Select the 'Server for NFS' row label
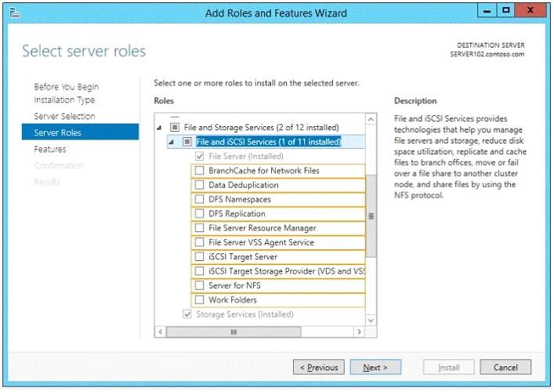This screenshot has width=554, height=392. pyautogui.click(x=234, y=285)
